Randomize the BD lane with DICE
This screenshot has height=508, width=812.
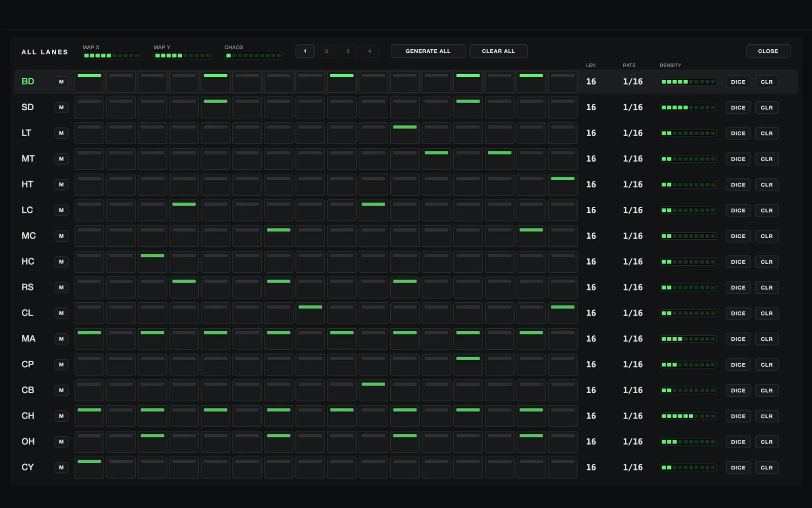tap(738, 82)
